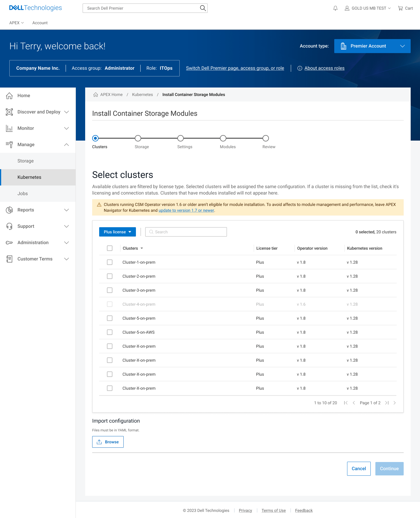Go to previous page of clusters
Viewport: 420px width, 518px height.
coord(354,403)
